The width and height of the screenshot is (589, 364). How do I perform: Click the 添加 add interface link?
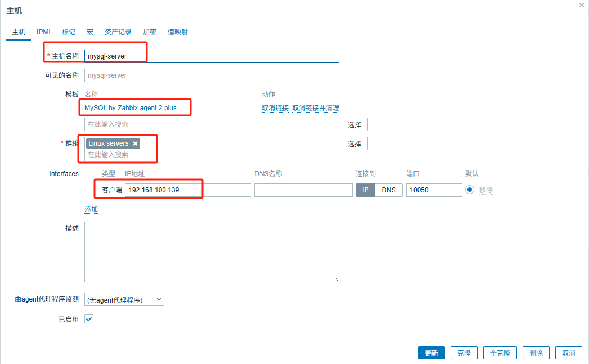pyautogui.click(x=91, y=209)
